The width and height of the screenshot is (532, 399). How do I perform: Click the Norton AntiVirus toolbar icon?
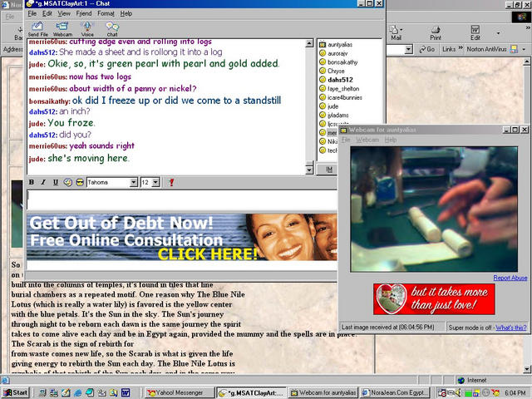coord(514,50)
